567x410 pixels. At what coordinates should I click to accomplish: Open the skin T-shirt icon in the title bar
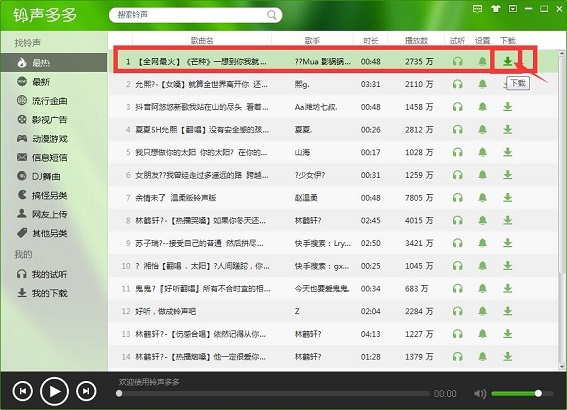495,9
